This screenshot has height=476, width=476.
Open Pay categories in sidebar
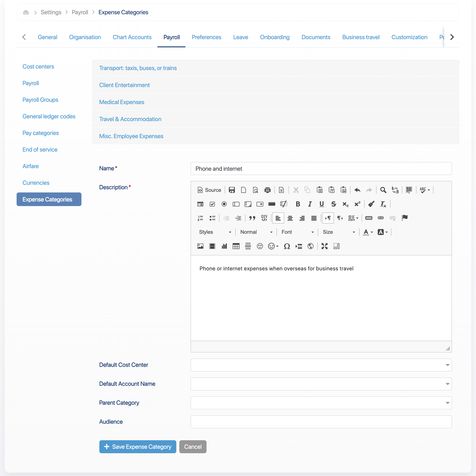pos(40,133)
